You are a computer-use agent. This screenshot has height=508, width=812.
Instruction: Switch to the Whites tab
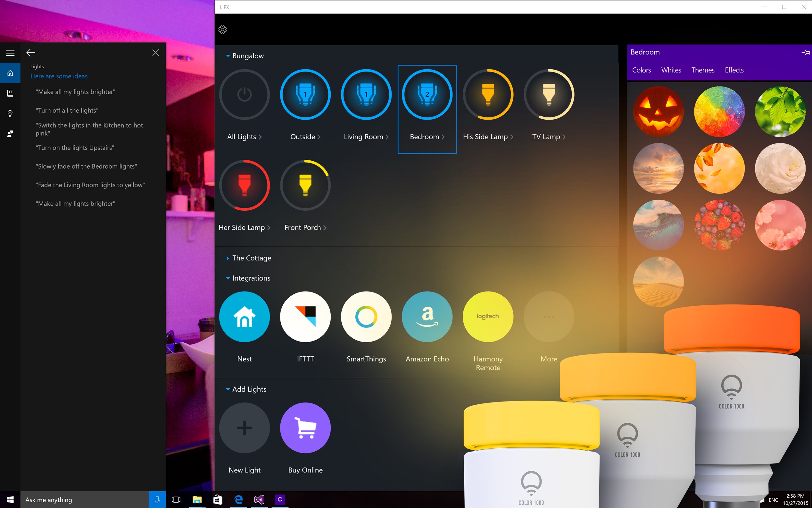pos(671,70)
